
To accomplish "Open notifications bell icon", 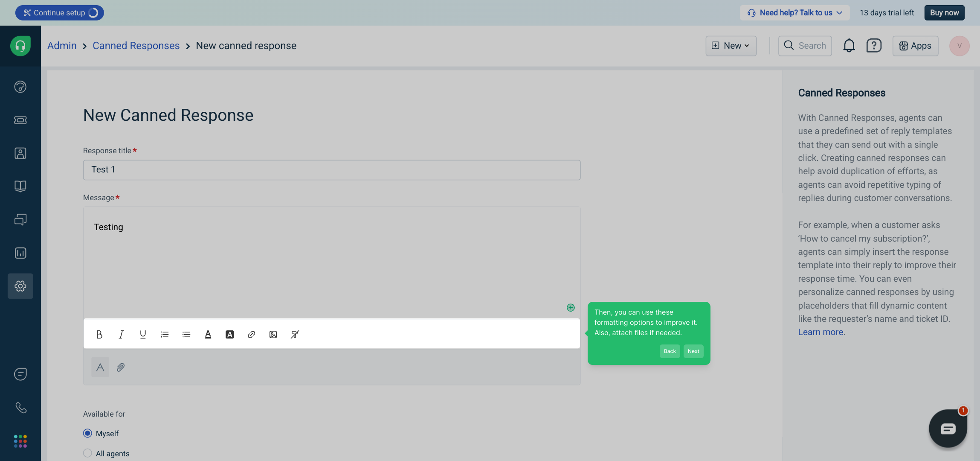I will pos(849,46).
